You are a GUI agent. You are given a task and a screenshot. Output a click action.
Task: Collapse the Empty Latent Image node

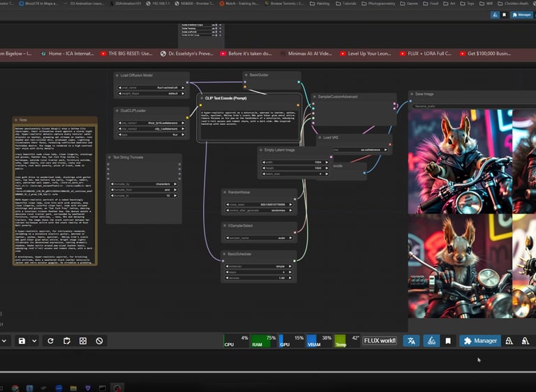point(261,149)
